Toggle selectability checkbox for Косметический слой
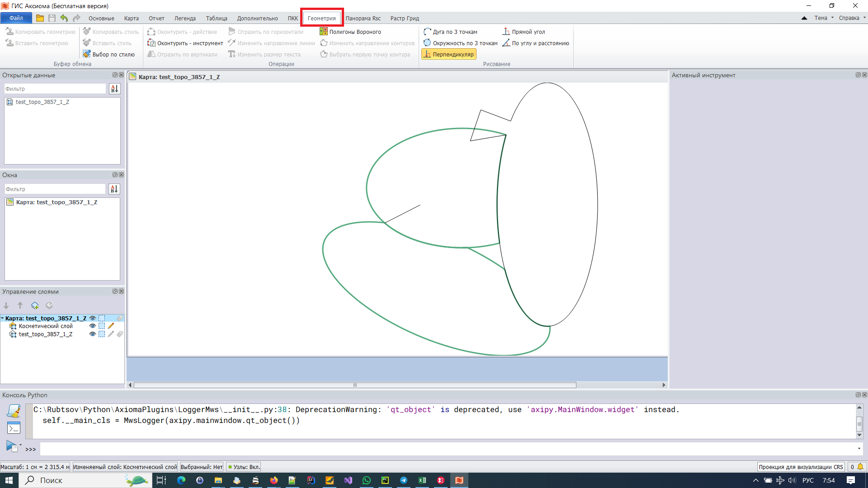 102,326
